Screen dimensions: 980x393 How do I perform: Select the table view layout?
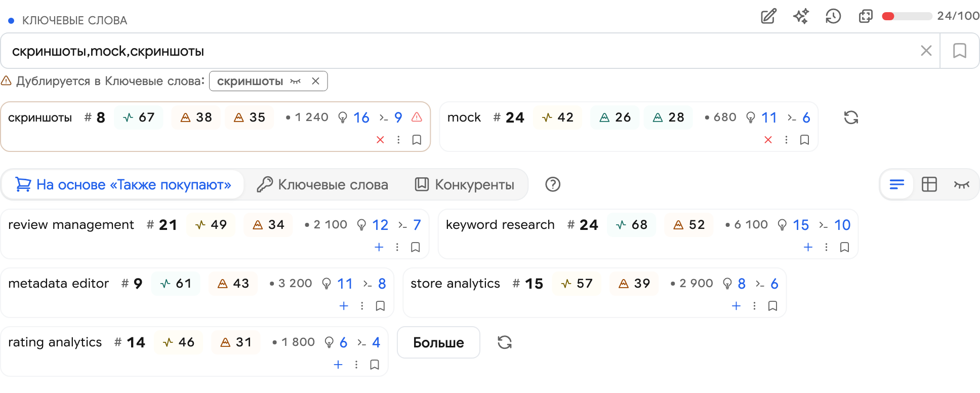point(929,184)
